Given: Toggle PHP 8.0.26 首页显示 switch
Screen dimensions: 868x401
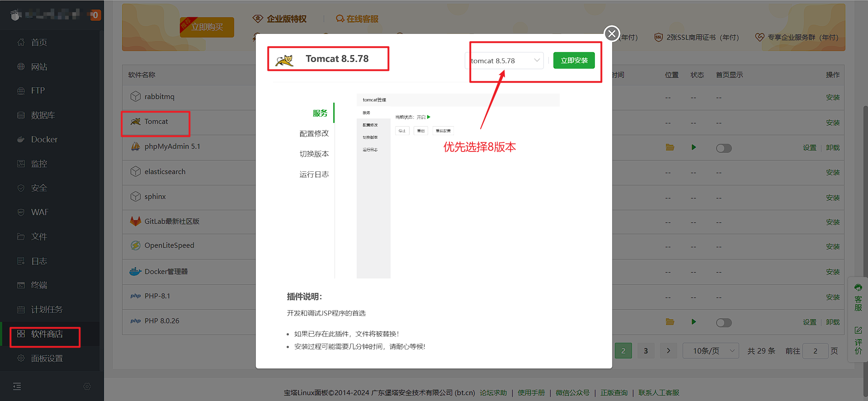Looking at the screenshot, I should (724, 322).
